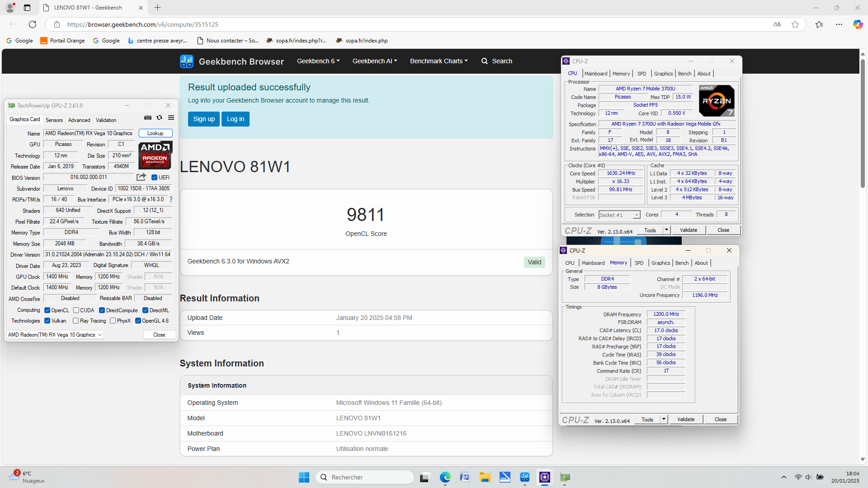The image size is (868, 488).
Task: Click the Ryzen 7 logo in CPU-Z
Action: (717, 101)
